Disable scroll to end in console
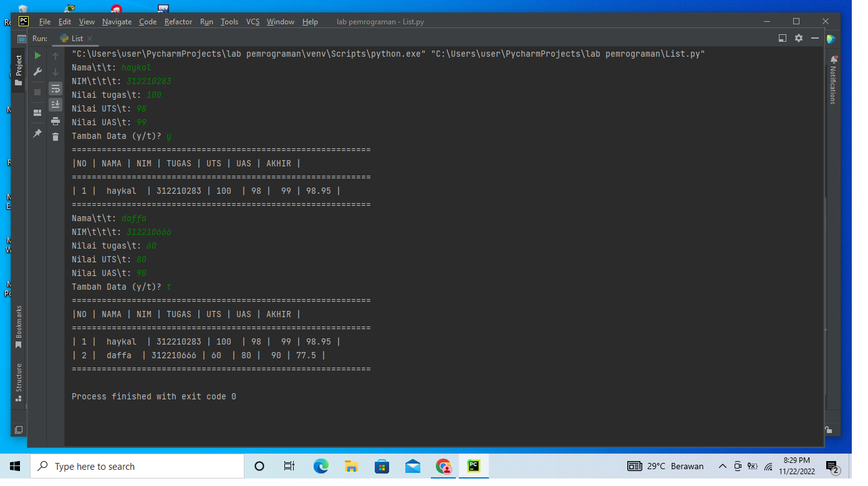This screenshot has height=486, width=868. click(x=55, y=104)
